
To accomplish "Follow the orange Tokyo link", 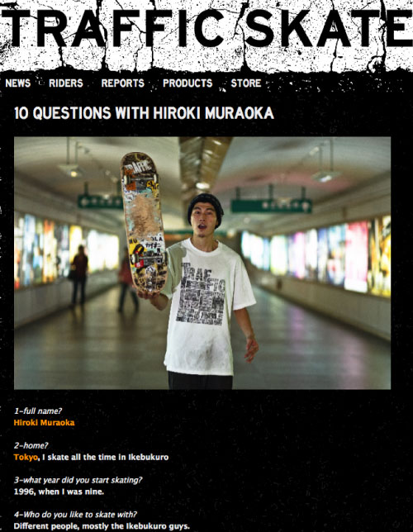I will click(x=26, y=457).
